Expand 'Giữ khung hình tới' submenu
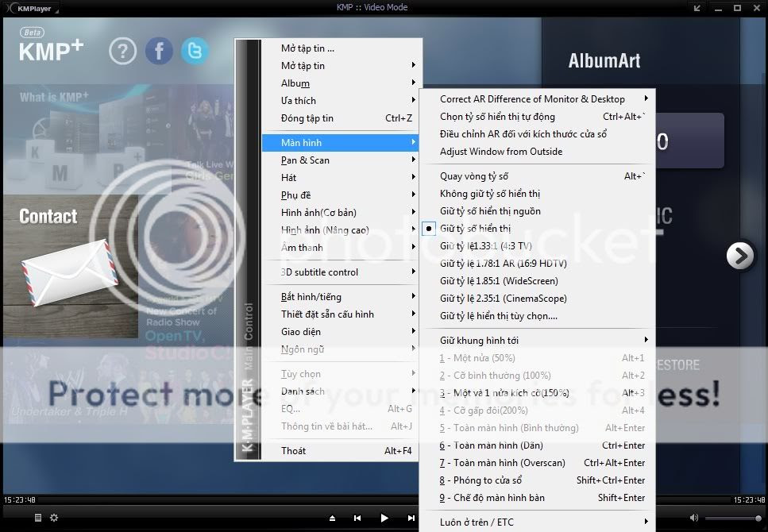 tap(538, 340)
